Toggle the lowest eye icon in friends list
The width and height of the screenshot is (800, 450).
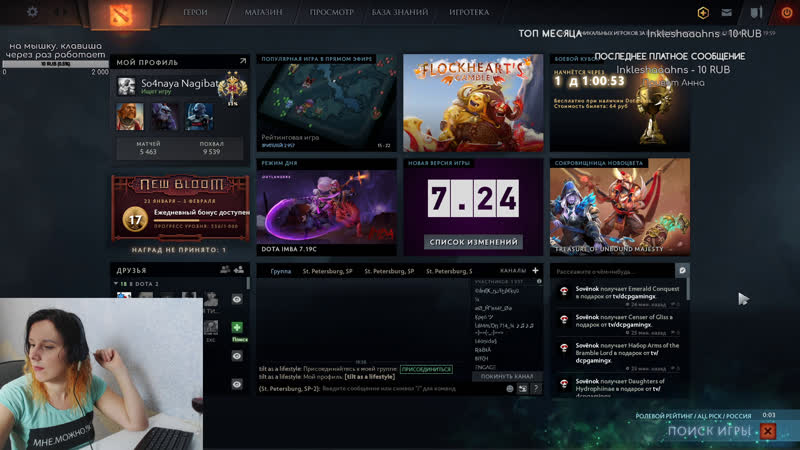pos(237,384)
